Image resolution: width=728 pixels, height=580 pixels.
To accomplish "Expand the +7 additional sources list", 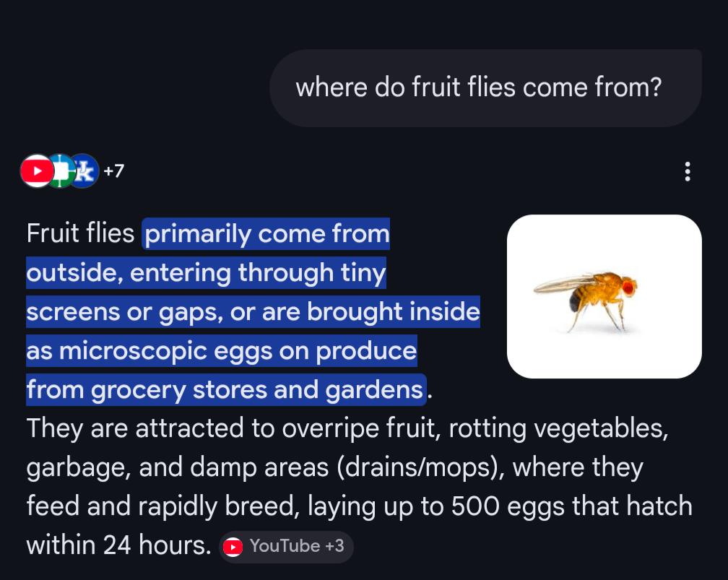I will coord(114,171).
